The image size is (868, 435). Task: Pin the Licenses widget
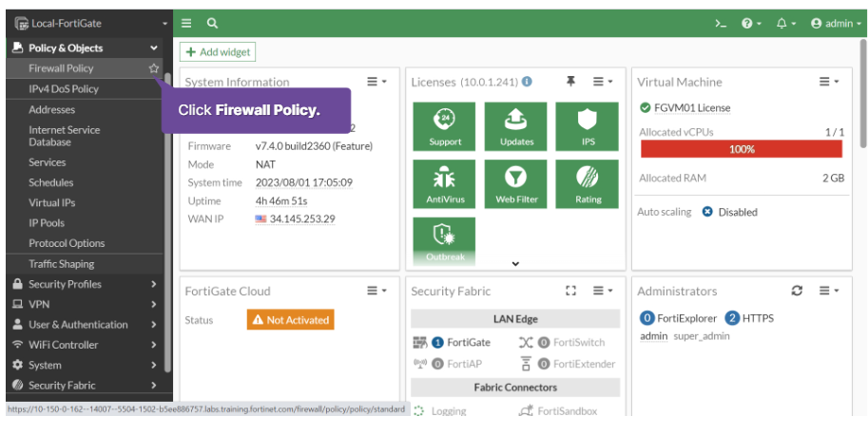coord(570,82)
